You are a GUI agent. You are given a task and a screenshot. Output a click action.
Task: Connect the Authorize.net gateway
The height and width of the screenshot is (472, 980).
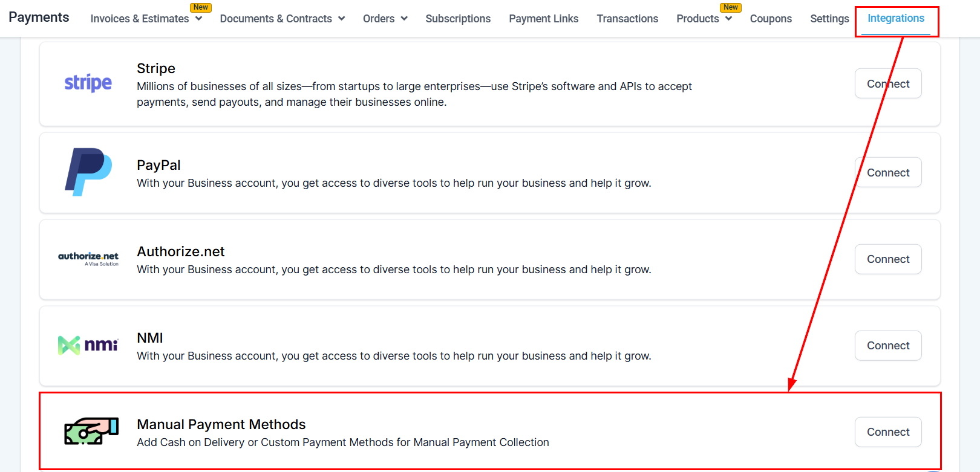click(887, 259)
